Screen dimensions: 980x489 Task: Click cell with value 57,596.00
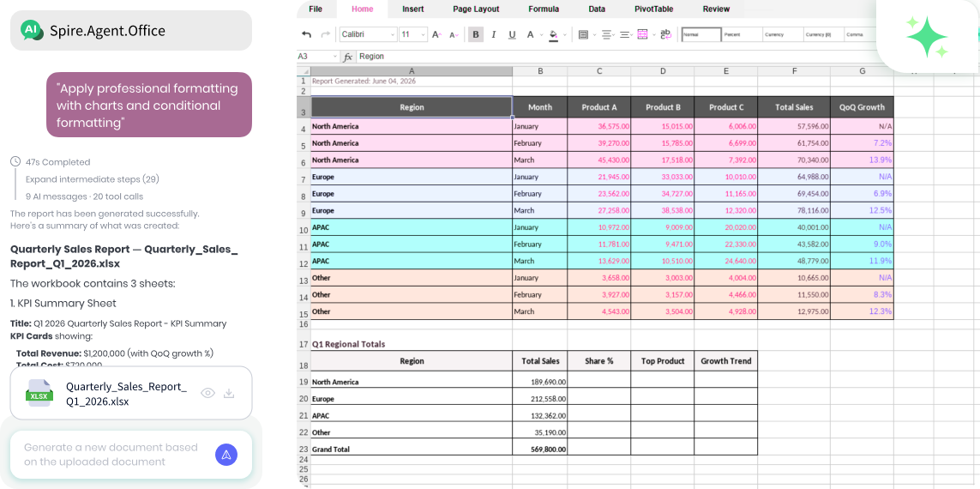pos(794,126)
